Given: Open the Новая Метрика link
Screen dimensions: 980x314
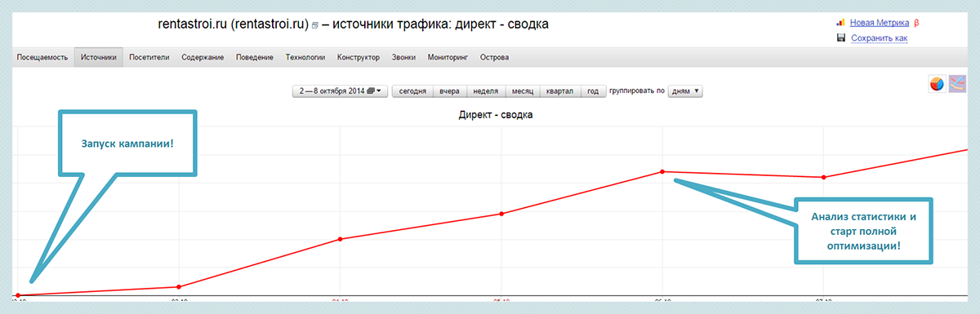Looking at the screenshot, I should (x=880, y=23).
